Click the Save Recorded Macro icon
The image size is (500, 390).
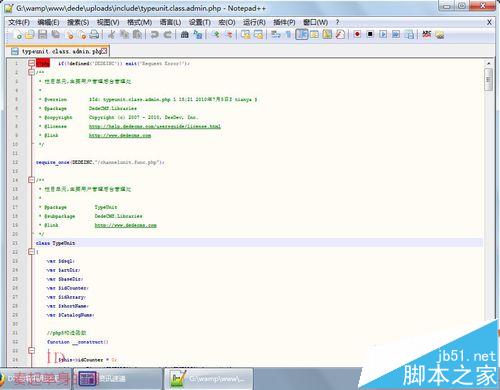(x=409, y=34)
